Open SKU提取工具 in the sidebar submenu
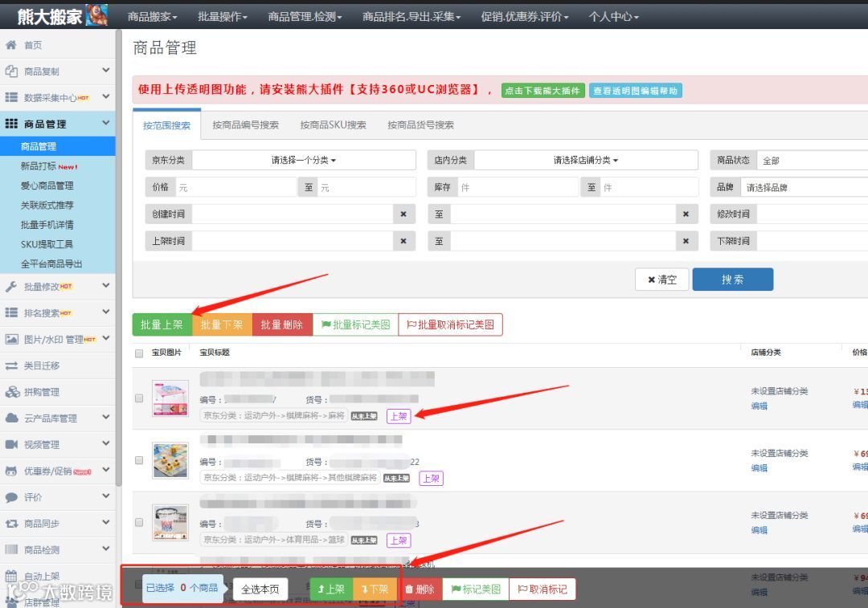868x608 pixels. point(47,244)
